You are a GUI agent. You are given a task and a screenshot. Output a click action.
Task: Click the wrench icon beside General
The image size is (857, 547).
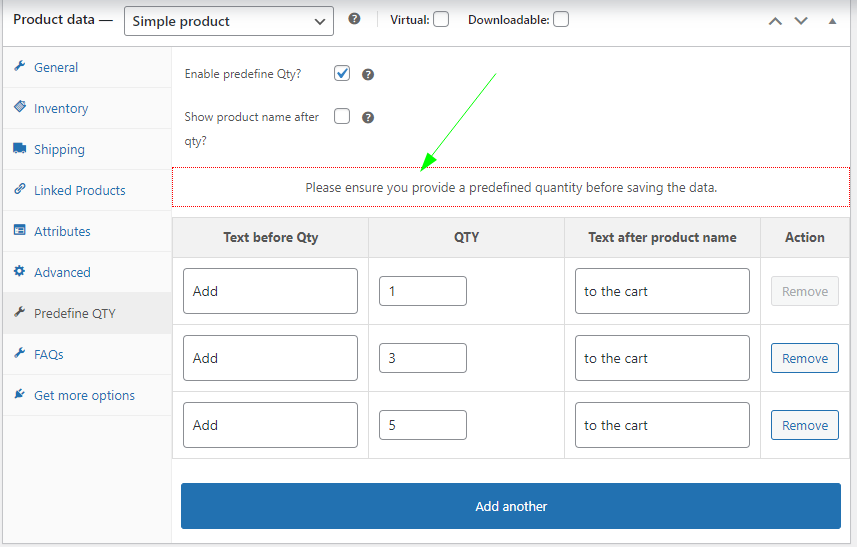point(20,67)
